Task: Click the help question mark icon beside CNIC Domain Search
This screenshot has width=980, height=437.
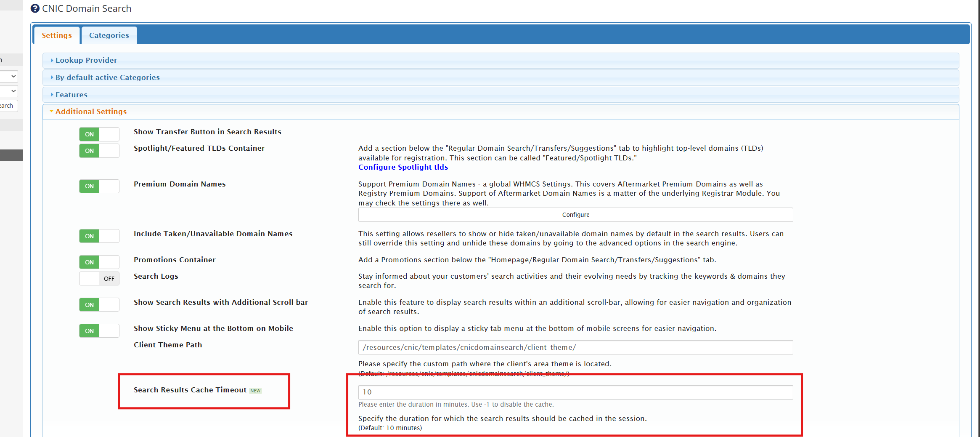Action: (x=35, y=8)
